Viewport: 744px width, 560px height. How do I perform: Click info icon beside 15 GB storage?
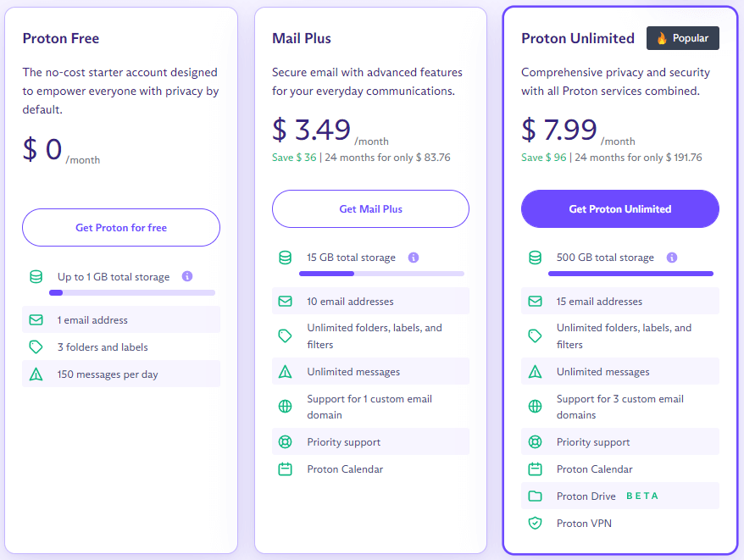click(414, 258)
